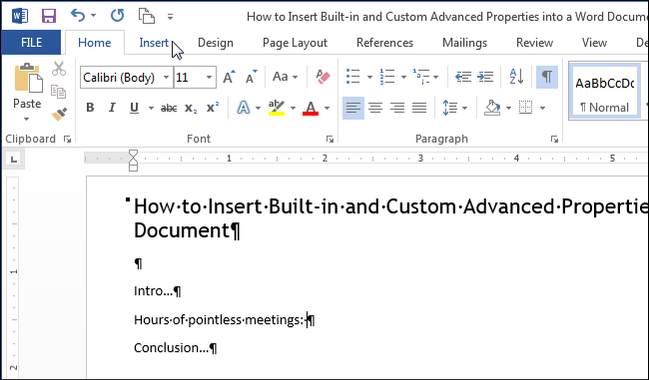Toggle Superscript formatting
The height and width of the screenshot is (380, 649).
point(213,108)
